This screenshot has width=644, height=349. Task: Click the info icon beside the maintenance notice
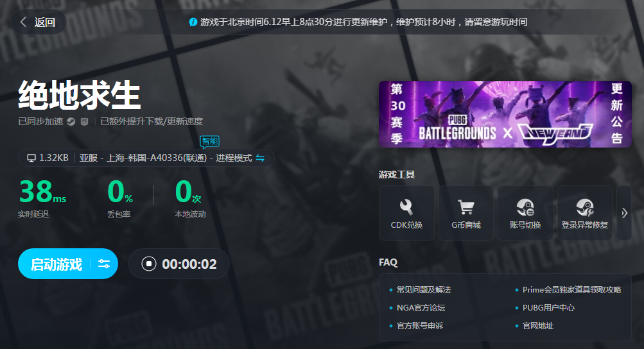tap(193, 22)
